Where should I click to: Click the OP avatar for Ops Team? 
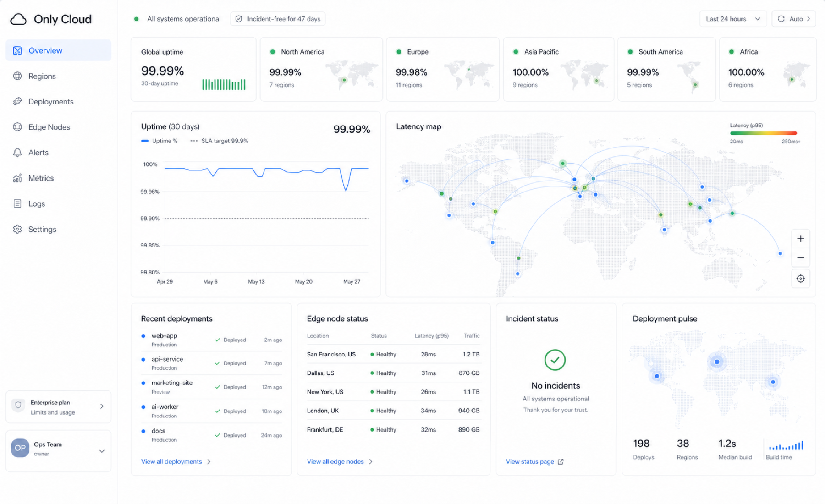click(x=20, y=448)
